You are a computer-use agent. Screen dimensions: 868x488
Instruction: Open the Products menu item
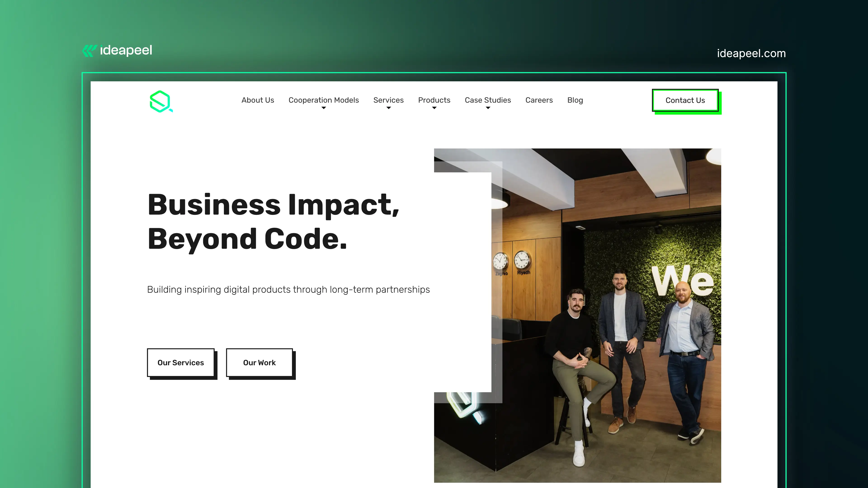pos(434,100)
